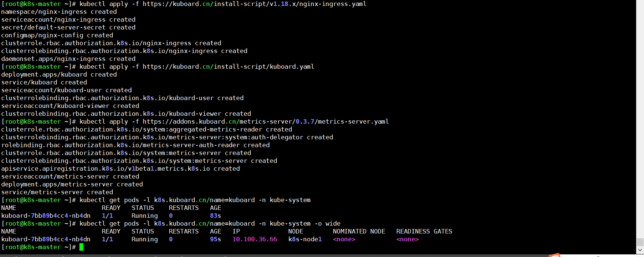Click the 'service/kuboard created' line
Viewport: 644px width, 257px height.
click(x=44, y=83)
